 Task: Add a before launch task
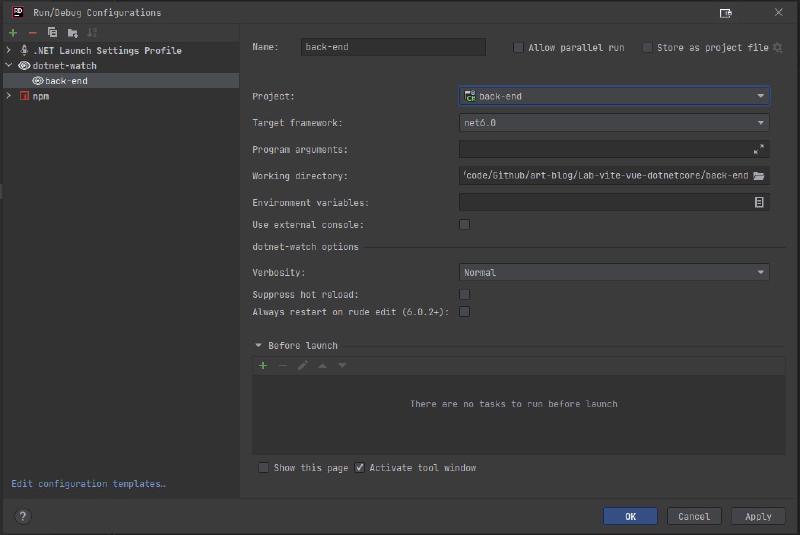[x=263, y=366]
